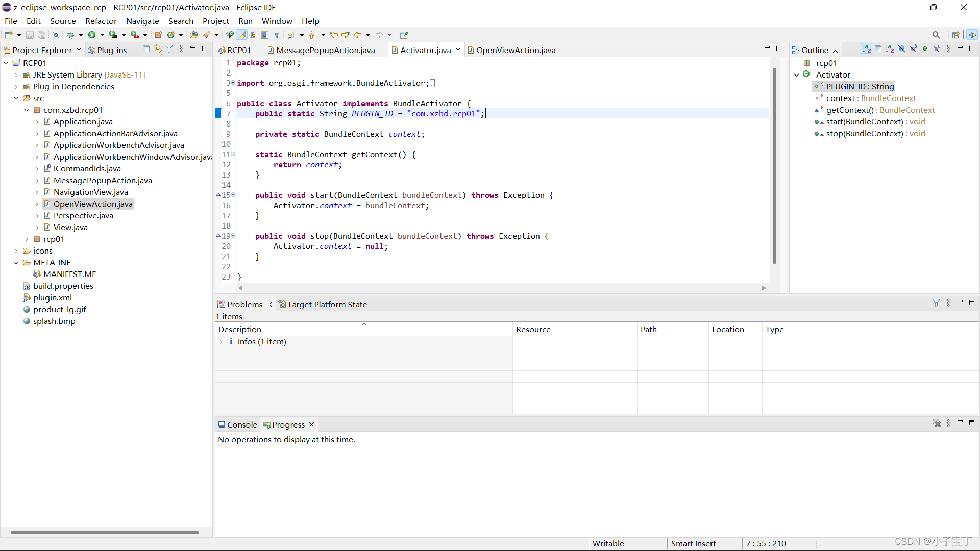Expand the Infos item in Problems view

pyautogui.click(x=222, y=342)
